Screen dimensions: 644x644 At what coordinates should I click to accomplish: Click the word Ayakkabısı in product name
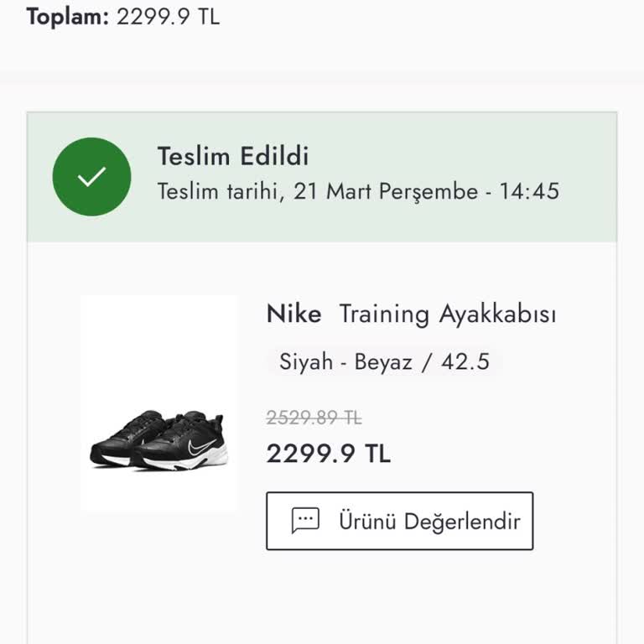coord(498,314)
